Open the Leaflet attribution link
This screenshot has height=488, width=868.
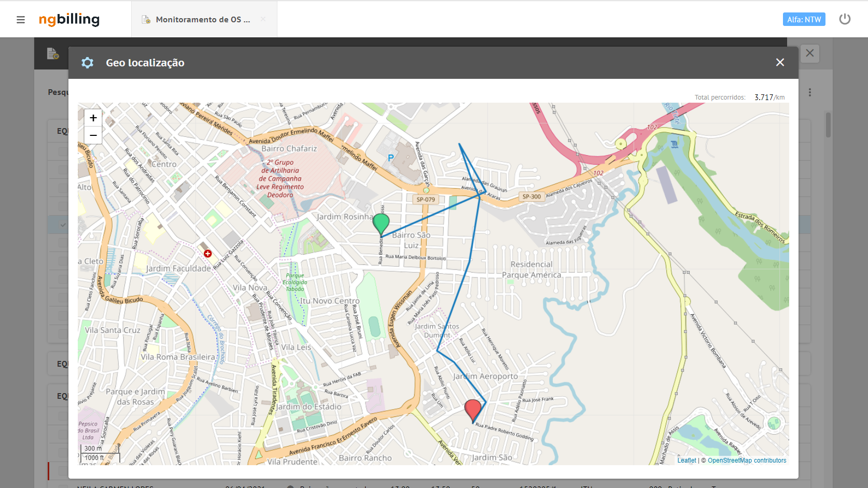coord(687,461)
